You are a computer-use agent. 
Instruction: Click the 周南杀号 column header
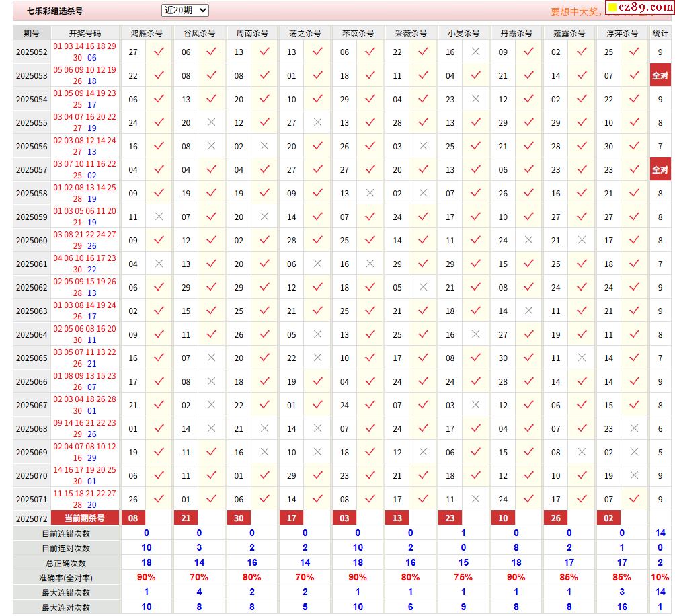(x=252, y=33)
